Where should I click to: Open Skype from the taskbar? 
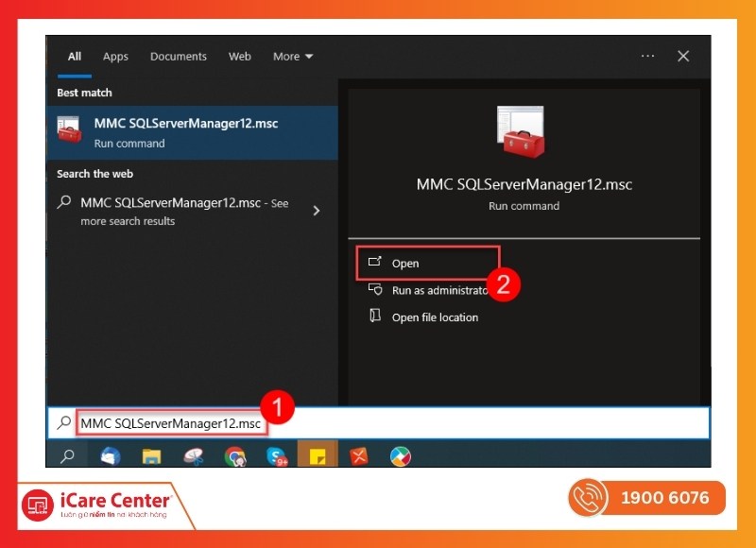point(276,456)
